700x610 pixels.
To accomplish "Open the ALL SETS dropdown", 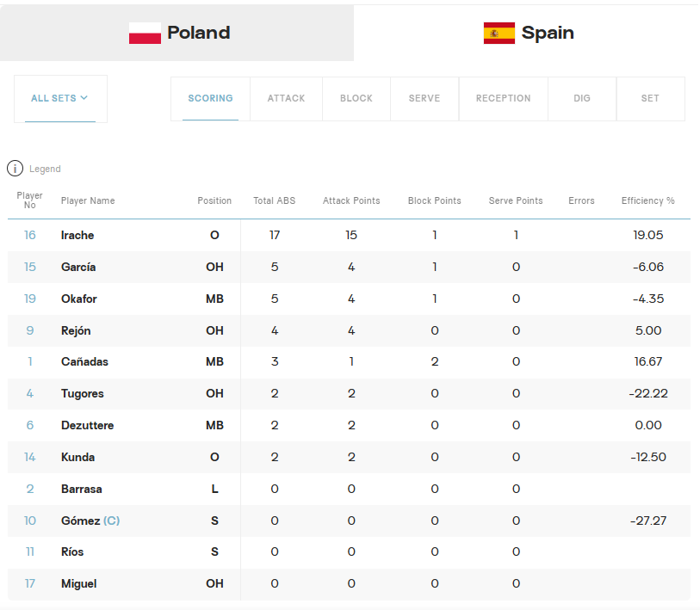I will (60, 99).
